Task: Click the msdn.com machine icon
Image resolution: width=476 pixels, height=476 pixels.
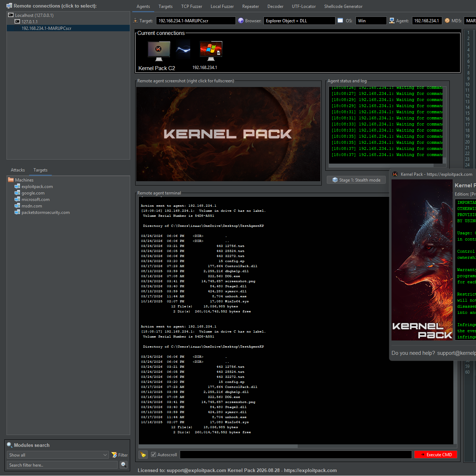Action: [x=17, y=206]
